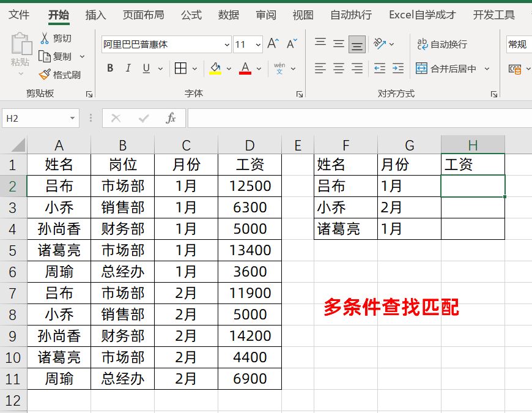Image resolution: width=532 pixels, height=413 pixels.
Task: Click the Cut (剪切) scissors icon
Action: 45,39
